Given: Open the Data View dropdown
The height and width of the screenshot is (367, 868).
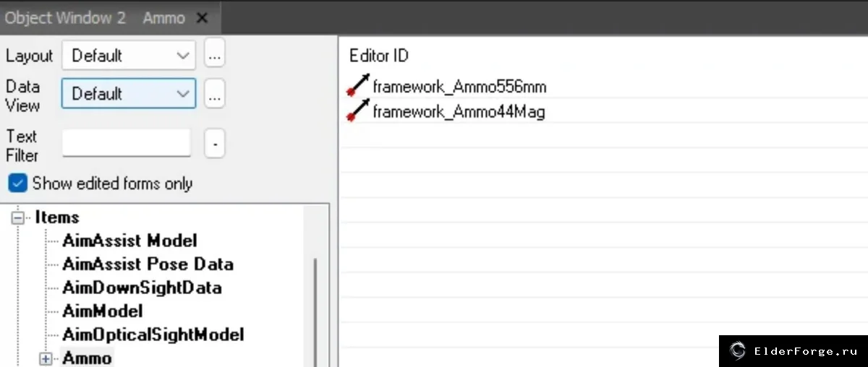Looking at the screenshot, I should coord(129,93).
